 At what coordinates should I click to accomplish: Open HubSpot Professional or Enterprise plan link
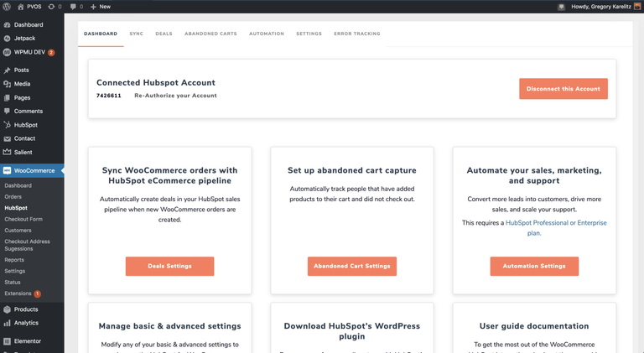tap(556, 228)
